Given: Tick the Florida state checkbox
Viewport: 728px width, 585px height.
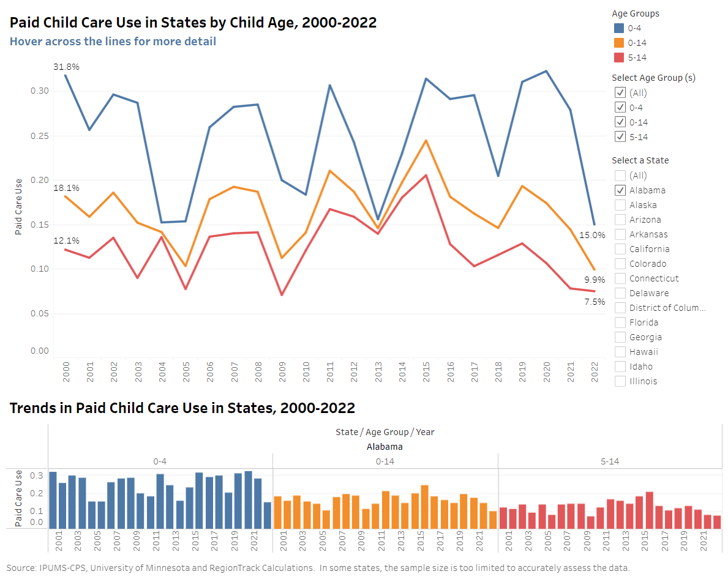Looking at the screenshot, I should pyautogui.click(x=620, y=322).
